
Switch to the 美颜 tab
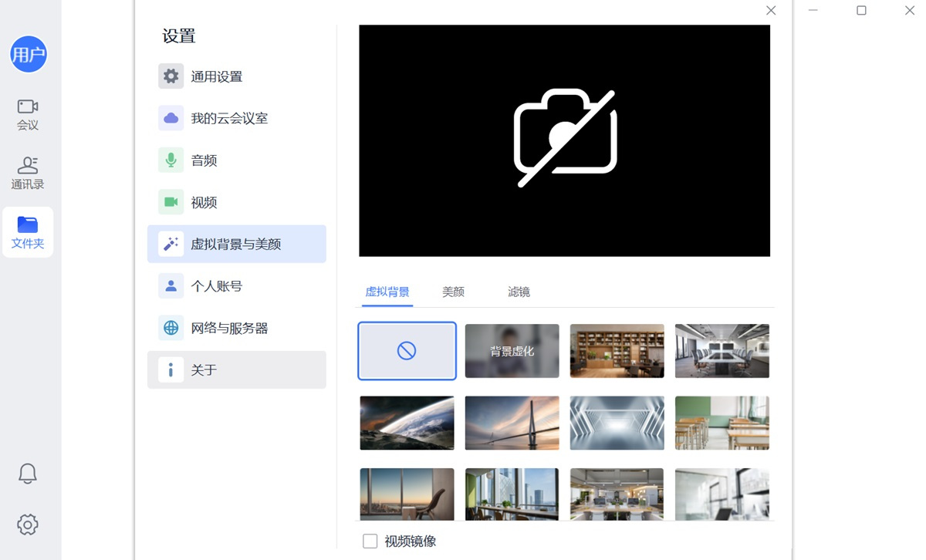click(454, 292)
